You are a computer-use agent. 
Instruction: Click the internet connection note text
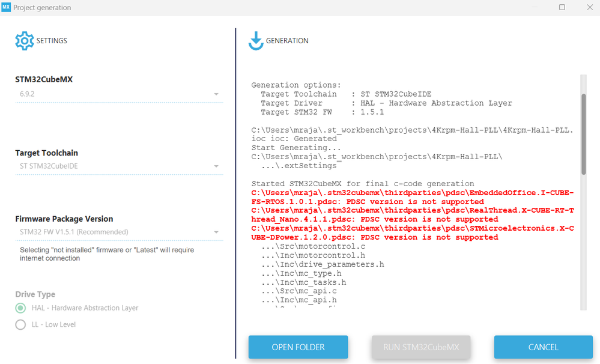(x=107, y=254)
